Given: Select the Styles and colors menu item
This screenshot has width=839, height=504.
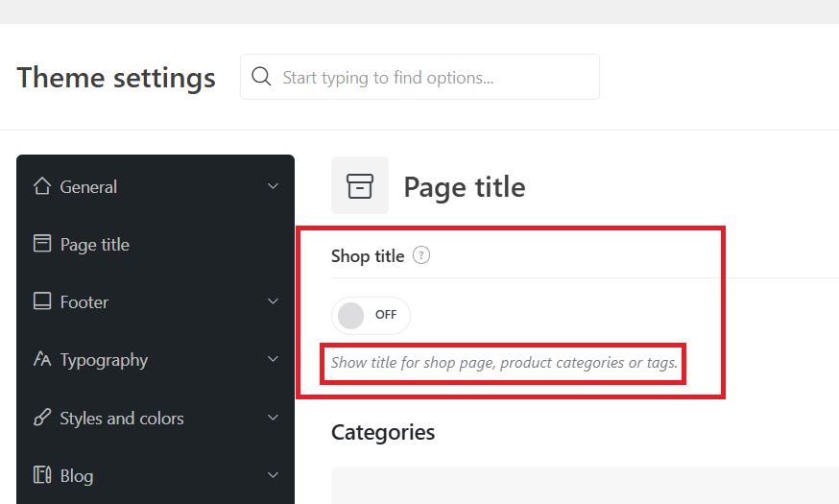Looking at the screenshot, I should coord(156,418).
